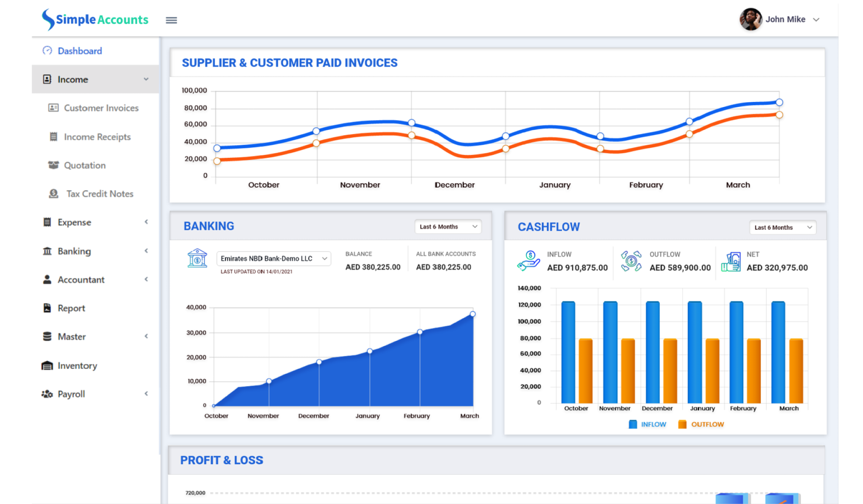Click the Inventory icon
The height and width of the screenshot is (504, 863).
47,365
